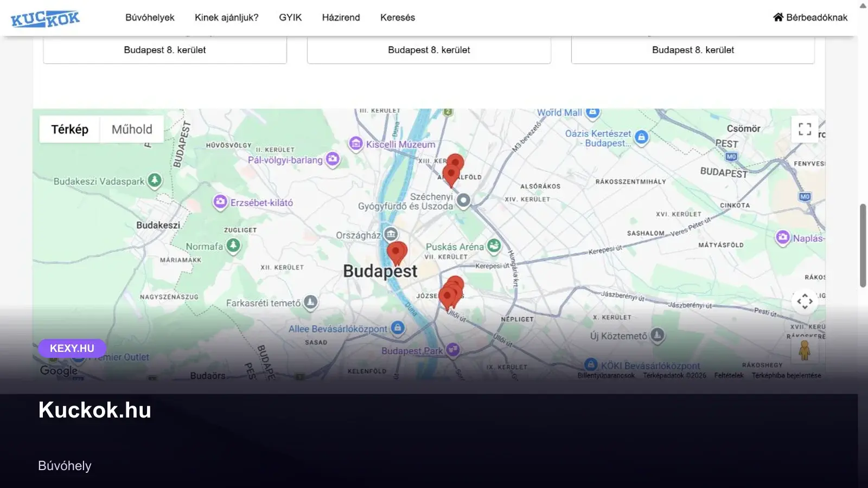This screenshot has height=488, width=868.
Task: Click the Bérbeadóknak link
Action: pos(810,17)
